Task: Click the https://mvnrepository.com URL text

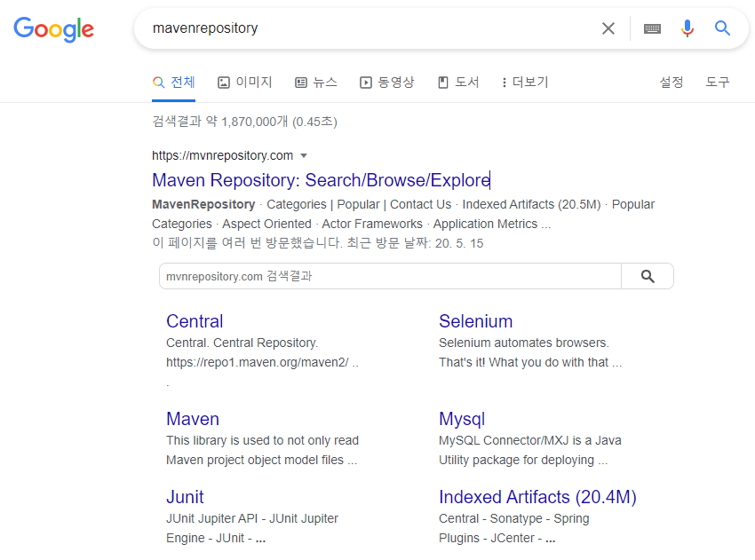Action: tap(222, 156)
